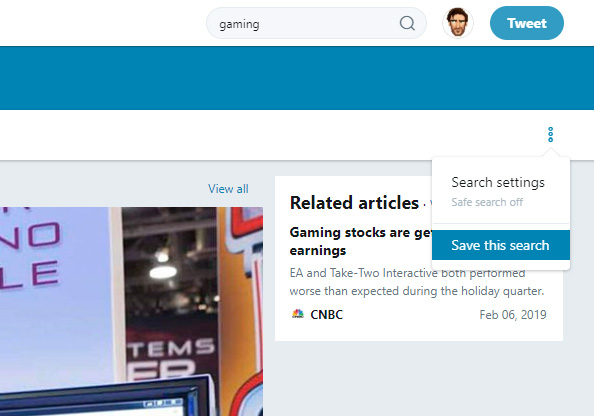Select Save this search
This screenshot has width=594, height=416.
pyautogui.click(x=500, y=245)
